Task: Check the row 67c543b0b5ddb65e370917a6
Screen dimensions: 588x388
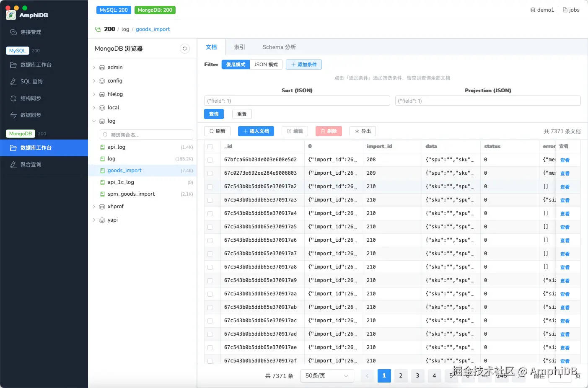Action: tap(210, 241)
